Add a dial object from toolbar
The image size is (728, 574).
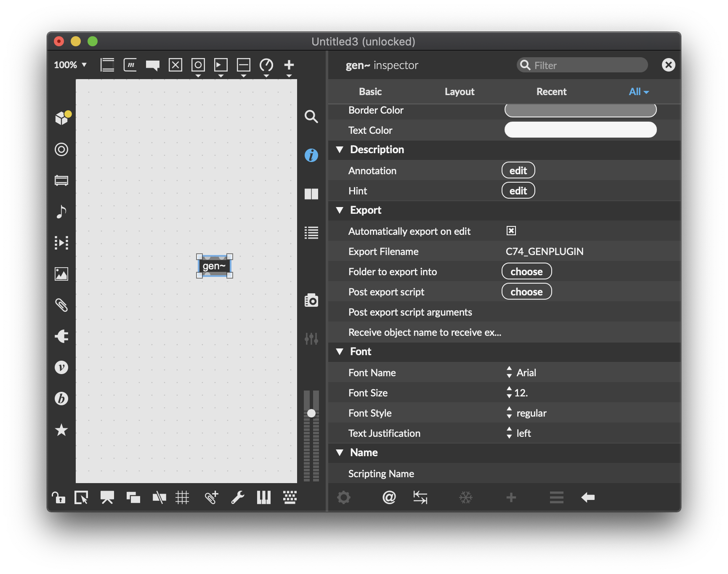tap(266, 65)
